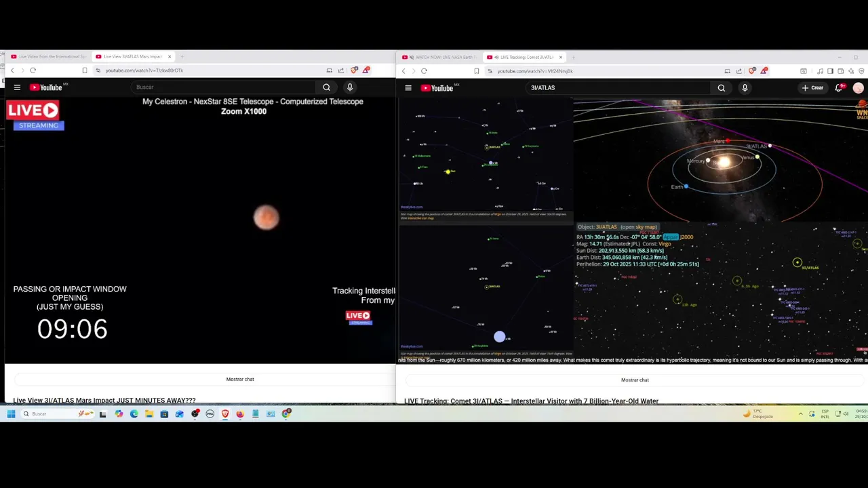Open Microsoft Store from the taskbar
This screenshot has height=488, width=868.
pyautogui.click(x=164, y=413)
